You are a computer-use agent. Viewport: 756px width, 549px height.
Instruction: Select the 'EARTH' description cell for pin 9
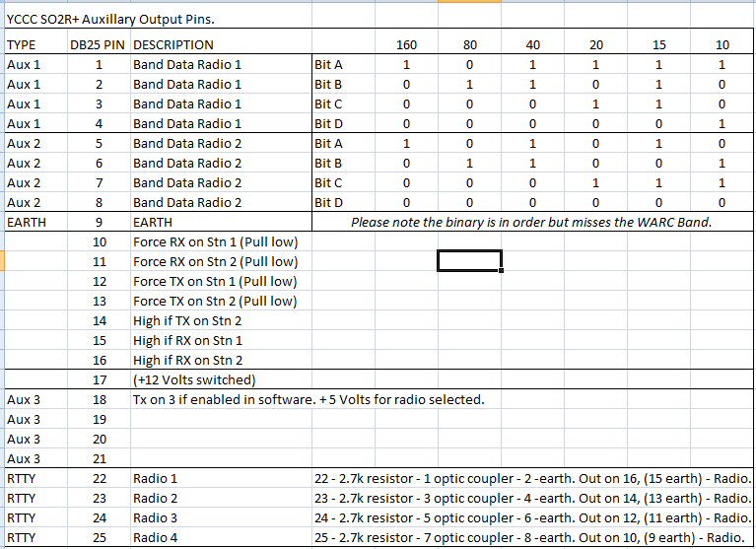point(222,223)
